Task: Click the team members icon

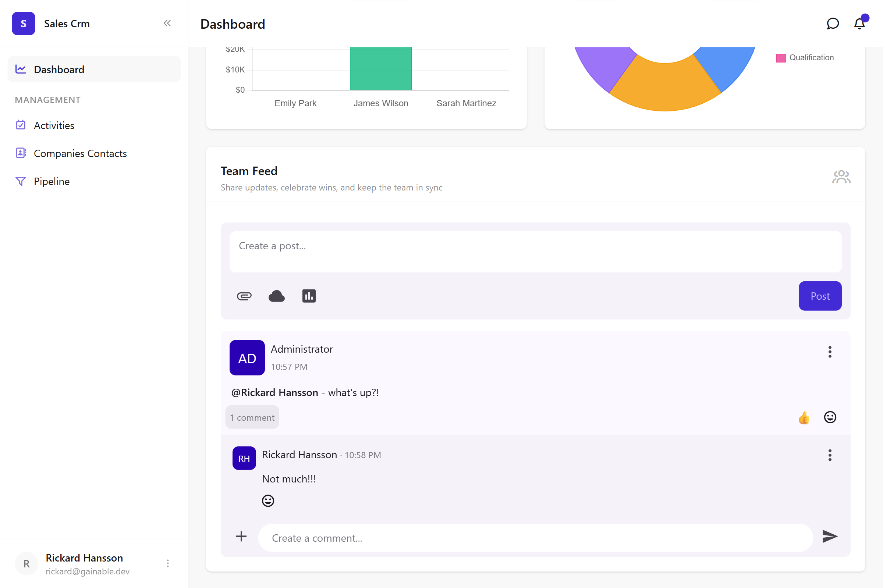Action: pyautogui.click(x=841, y=177)
